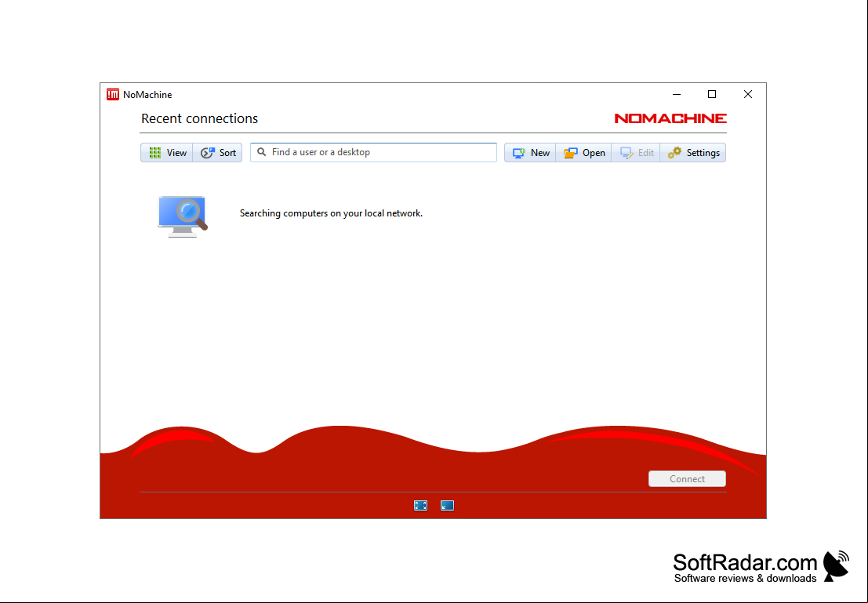868x603 pixels.
Task: Open the View layout button
Action: (x=167, y=153)
